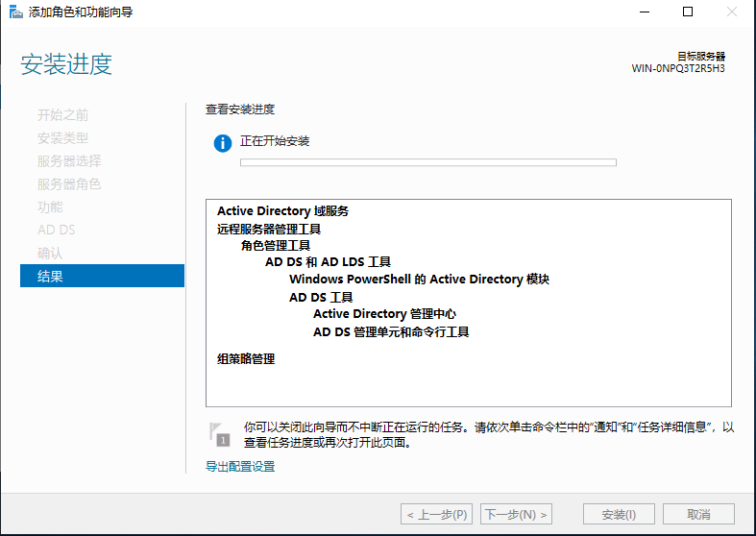This screenshot has height=536, width=756.
Task: Select the 服务器选择 step
Action: pos(69,161)
